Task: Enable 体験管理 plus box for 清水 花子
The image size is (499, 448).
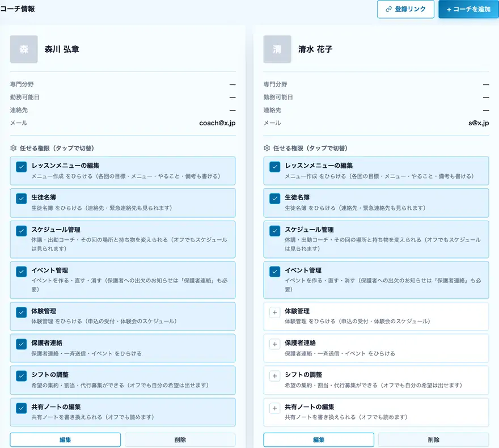Action: 274,312
